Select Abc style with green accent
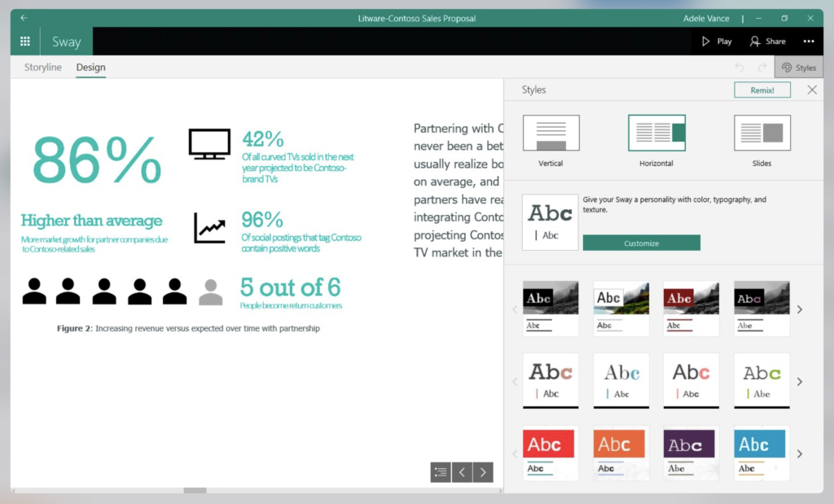The width and height of the screenshot is (834, 504). (762, 381)
